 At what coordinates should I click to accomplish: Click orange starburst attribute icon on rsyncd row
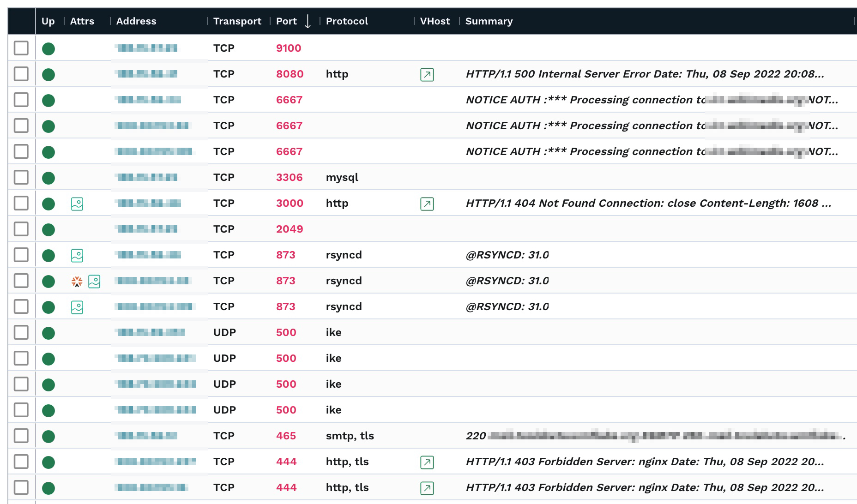click(x=77, y=281)
